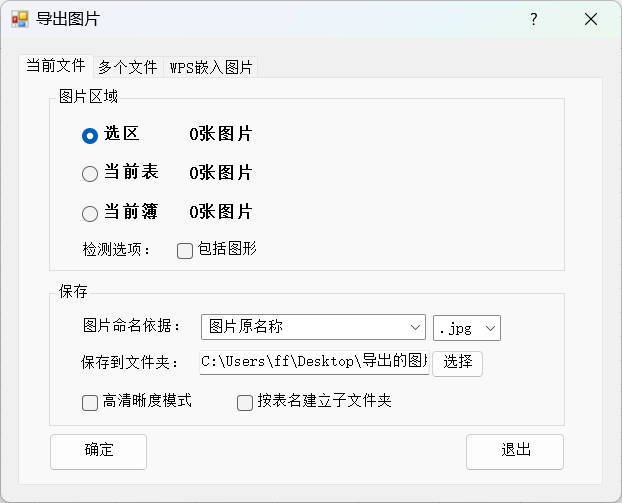Click the 导出图片 title bar text
622x503 pixels.
click(x=68, y=19)
